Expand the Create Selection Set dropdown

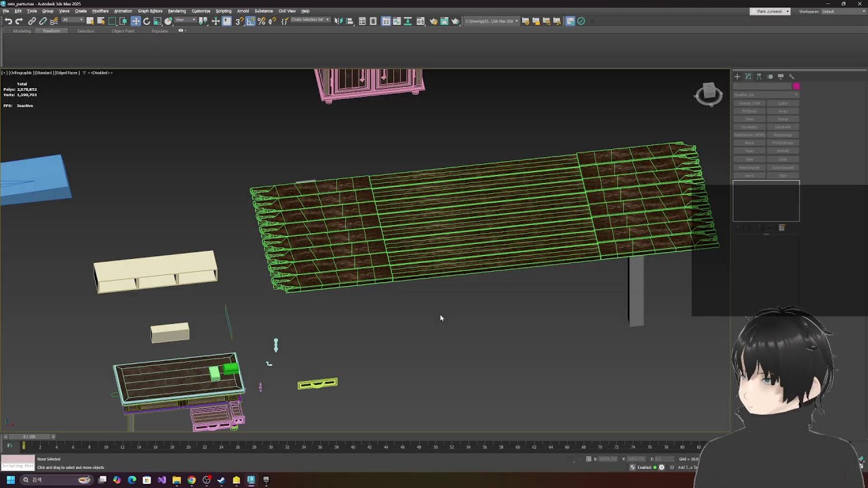pyautogui.click(x=310, y=20)
